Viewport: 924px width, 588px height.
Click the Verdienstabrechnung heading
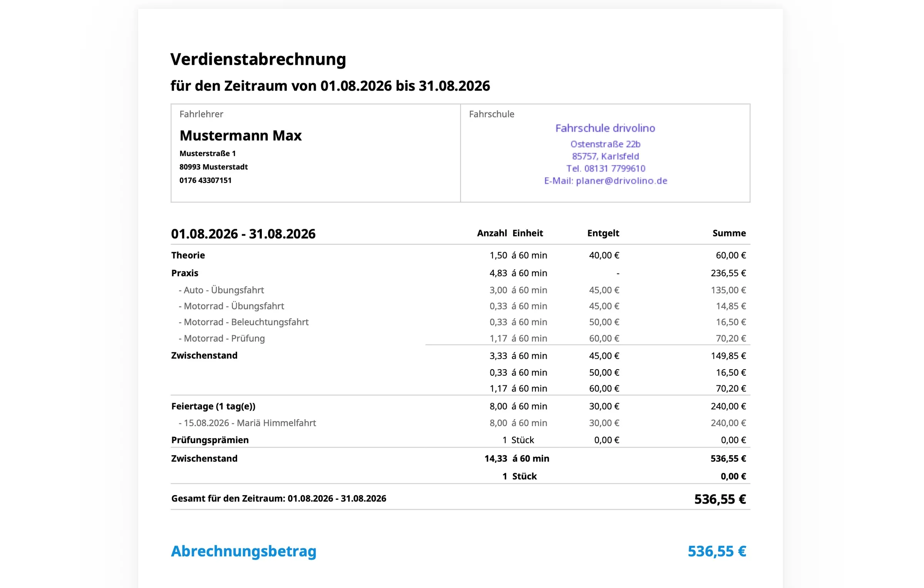(x=258, y=59)
